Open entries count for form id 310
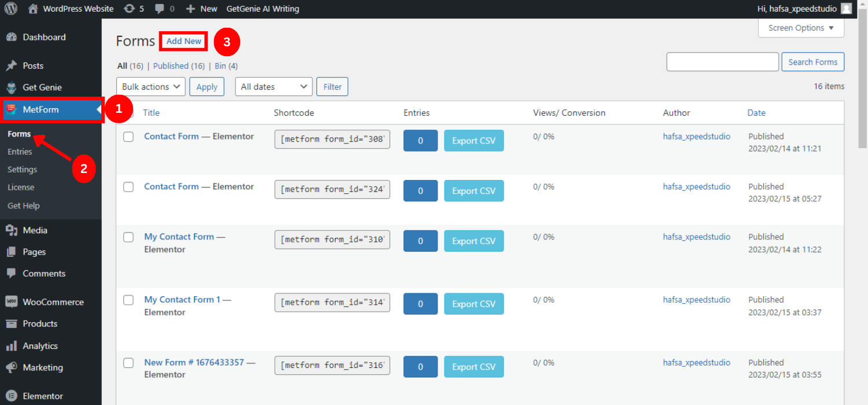This screenshot has height=405, width=868. coord(420,241)
